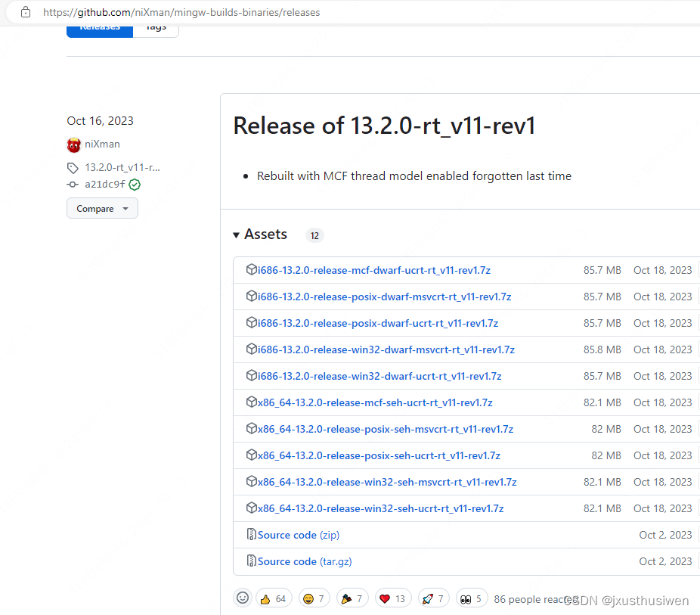Screen dimensions: 700x615
Task: Click the tag icon beside 13.2.0-rt_v11
Action: [72, 167]
